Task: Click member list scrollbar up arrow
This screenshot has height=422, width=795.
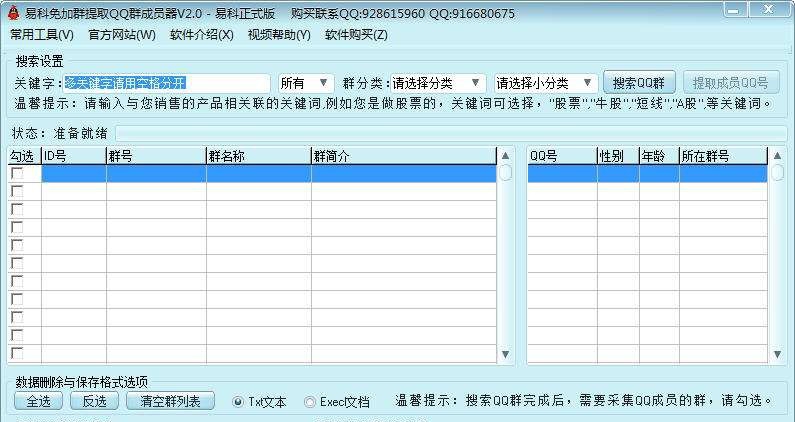Action: coord(777,156)
